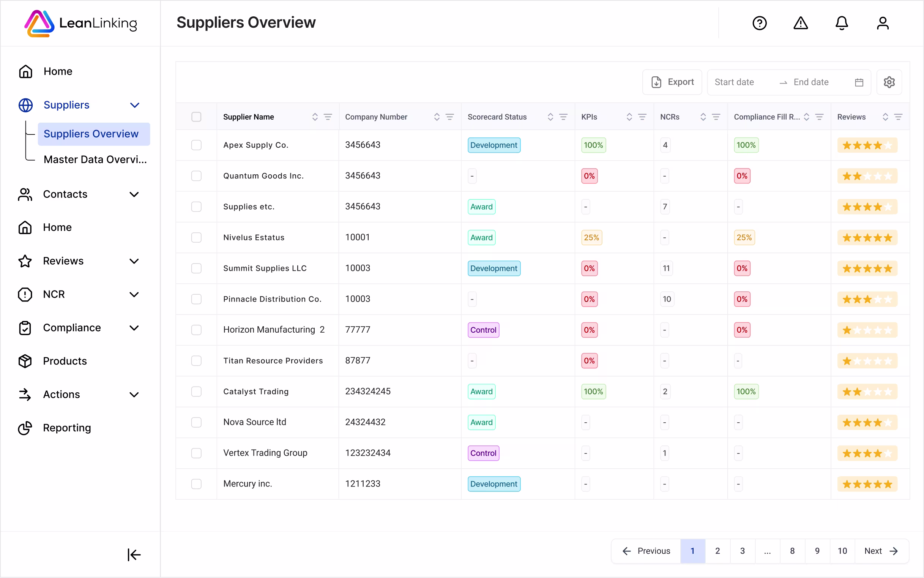
Task: Open the user profile icon
Action: (882, 23)
